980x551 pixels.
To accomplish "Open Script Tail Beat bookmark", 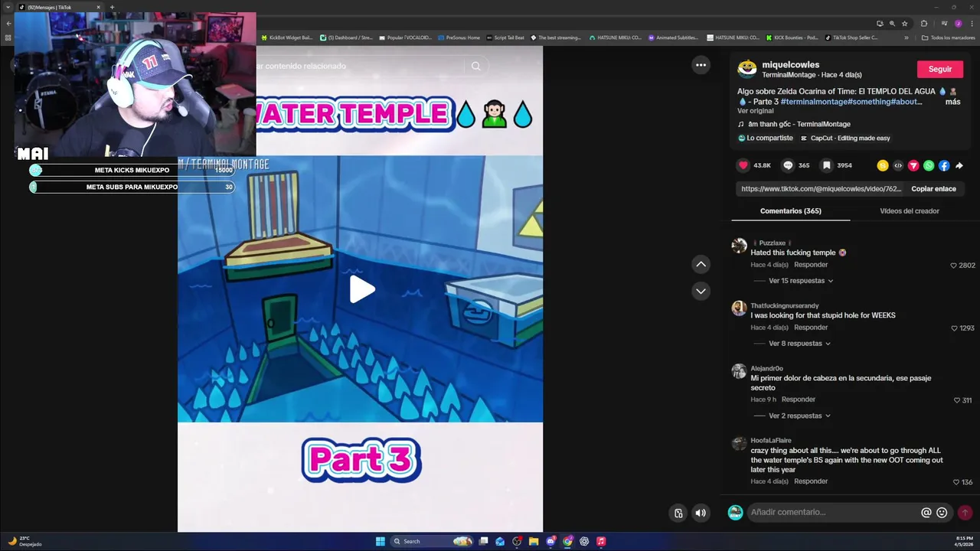I will pyautogui.click(x=505, y=37).
